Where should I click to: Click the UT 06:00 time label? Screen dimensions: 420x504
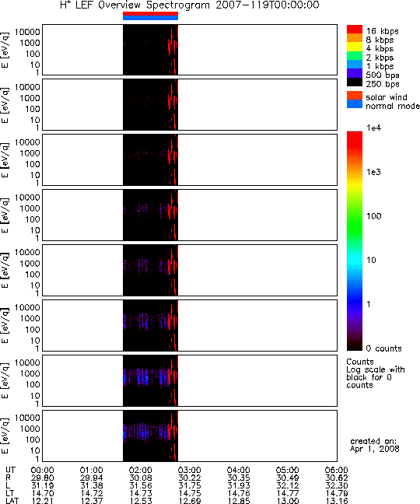pos(336,471)
